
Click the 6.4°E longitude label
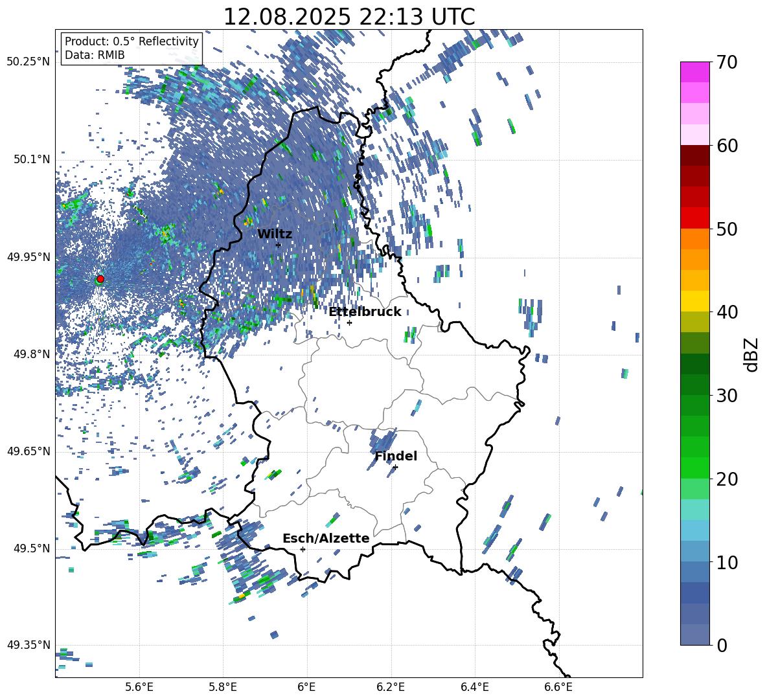pos(474,687)
